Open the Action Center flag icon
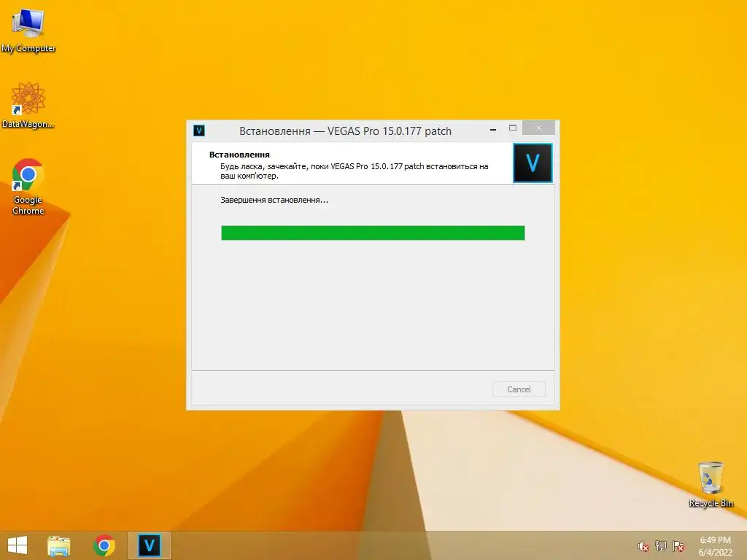This screenshot has width=747, height=560. (678, 546)
